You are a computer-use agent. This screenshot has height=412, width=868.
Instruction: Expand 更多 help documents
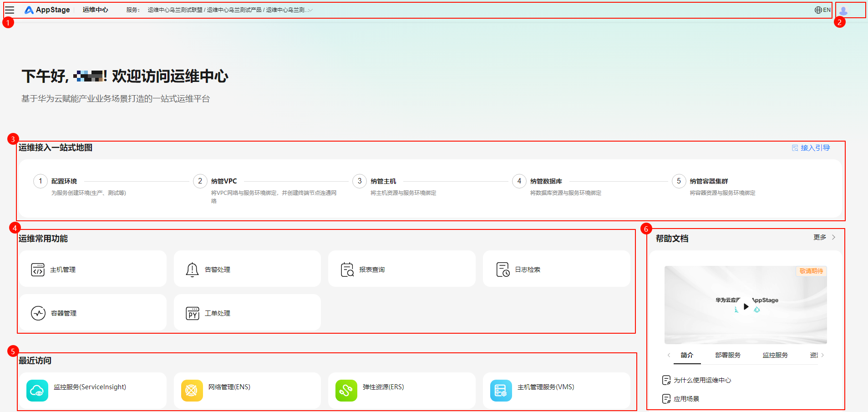[824, 237]
